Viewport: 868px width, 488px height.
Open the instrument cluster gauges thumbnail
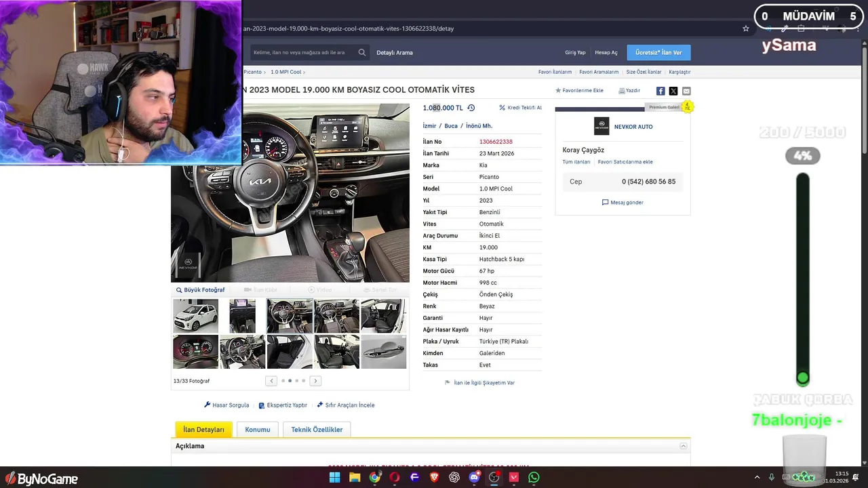click(195, 352)
